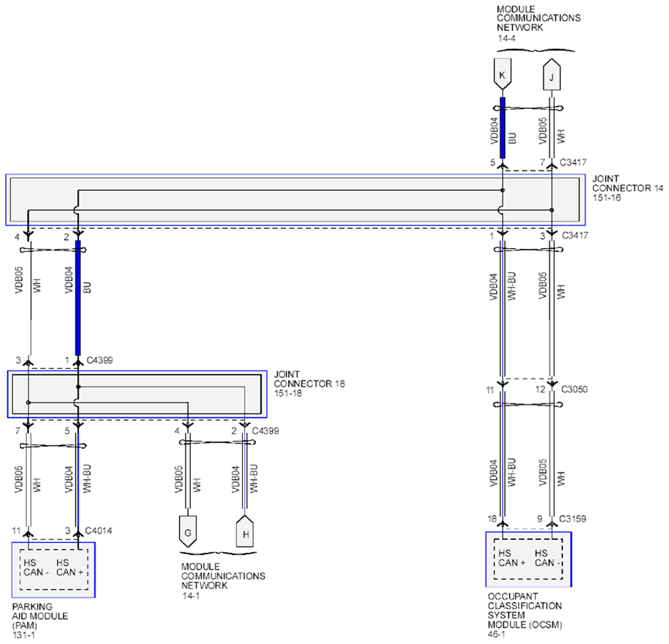Click the J off-page connector symbol
Screen dimensions: 669x644
(x=551, y=75)
